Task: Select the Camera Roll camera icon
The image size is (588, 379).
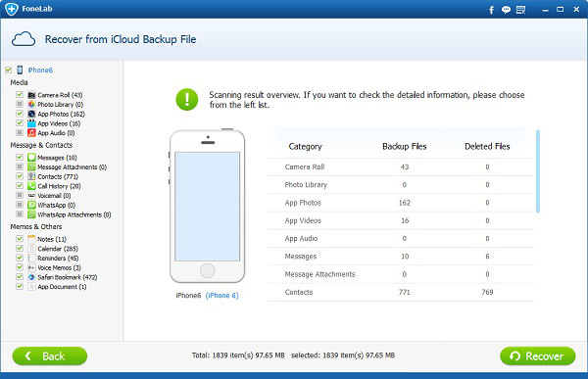Action: coord(32,95)
